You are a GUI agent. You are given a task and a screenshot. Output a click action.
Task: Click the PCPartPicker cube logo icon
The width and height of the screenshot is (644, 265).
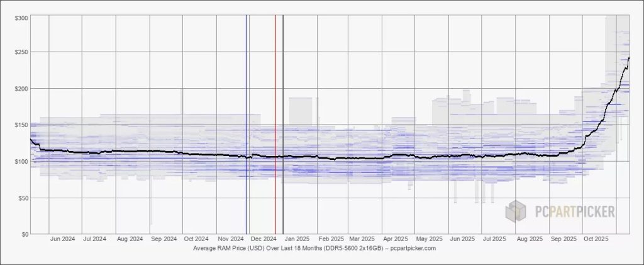pos(516,211)
